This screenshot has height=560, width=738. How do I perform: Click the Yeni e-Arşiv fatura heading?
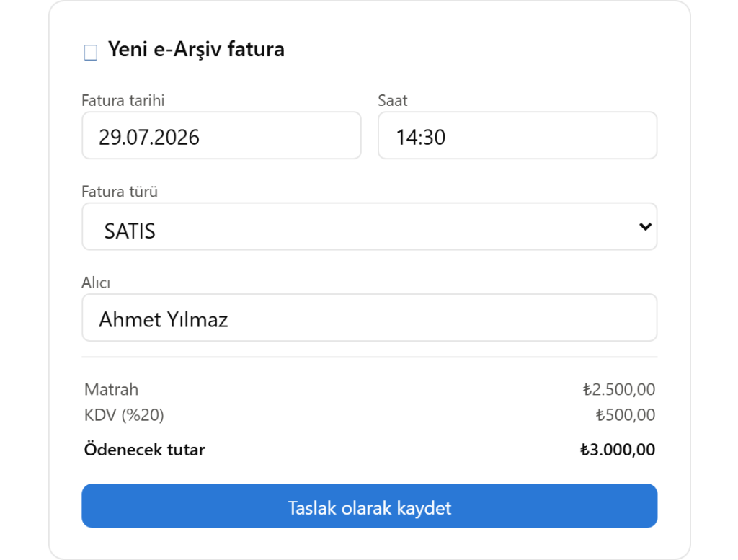(x=196, y=50)
